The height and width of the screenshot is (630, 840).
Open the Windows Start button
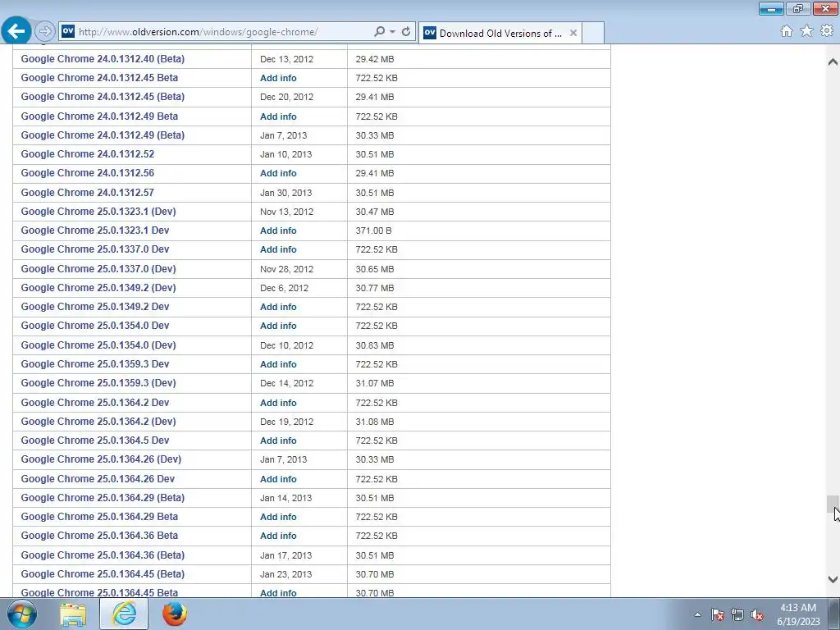coord(22,614)
